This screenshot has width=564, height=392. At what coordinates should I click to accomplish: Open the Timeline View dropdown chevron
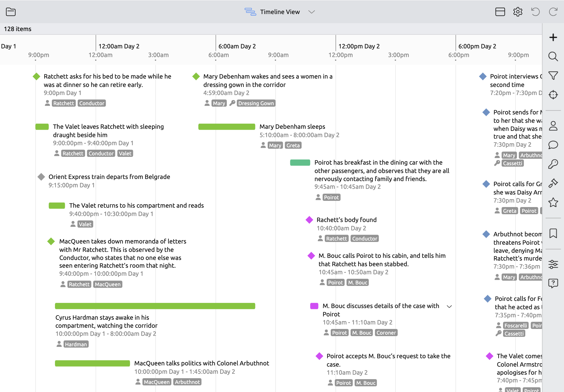point(312,12)
